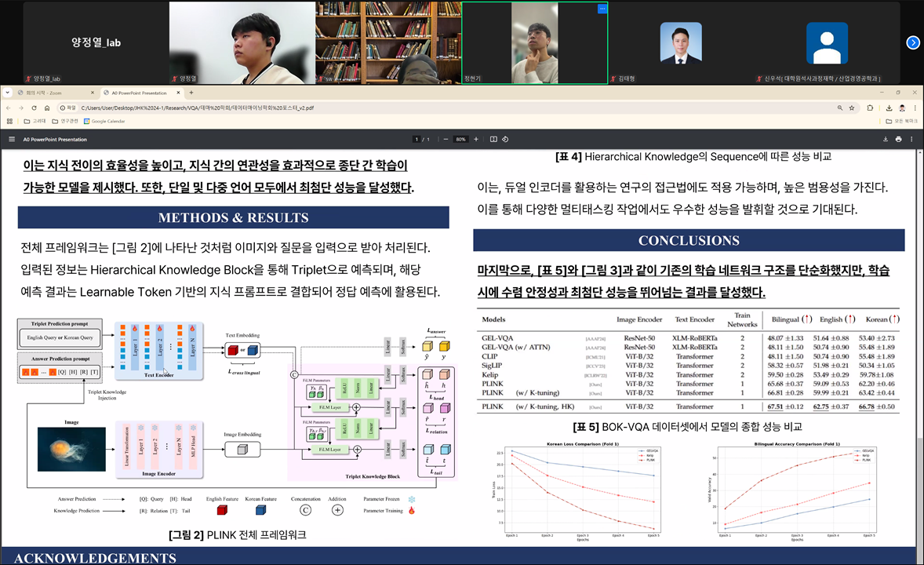Select the 정현기 participant video tile
The width and height of the screenshot is (924, 565).
point(534,42)
